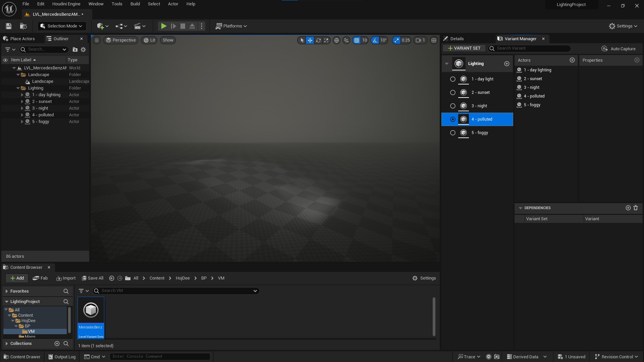644x362 pixels.
Task: Click the Import button in Content Browser
Action: point(66,278)
